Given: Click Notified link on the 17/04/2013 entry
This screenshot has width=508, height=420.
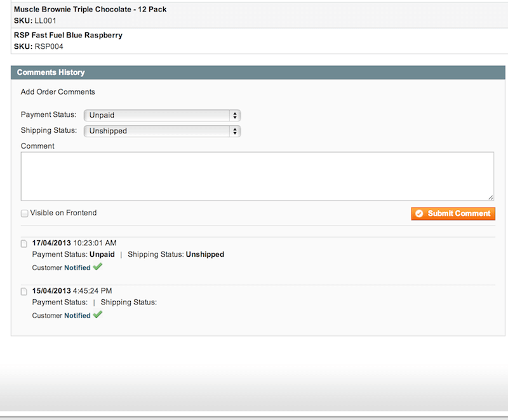Looking at the screenshot, I should coord(77,268).
